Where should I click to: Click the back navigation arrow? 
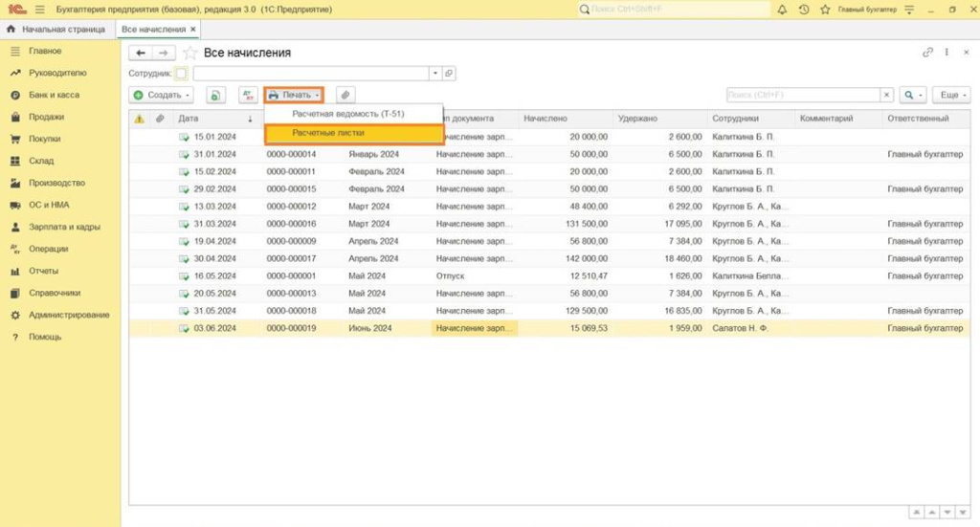[142, 53]
